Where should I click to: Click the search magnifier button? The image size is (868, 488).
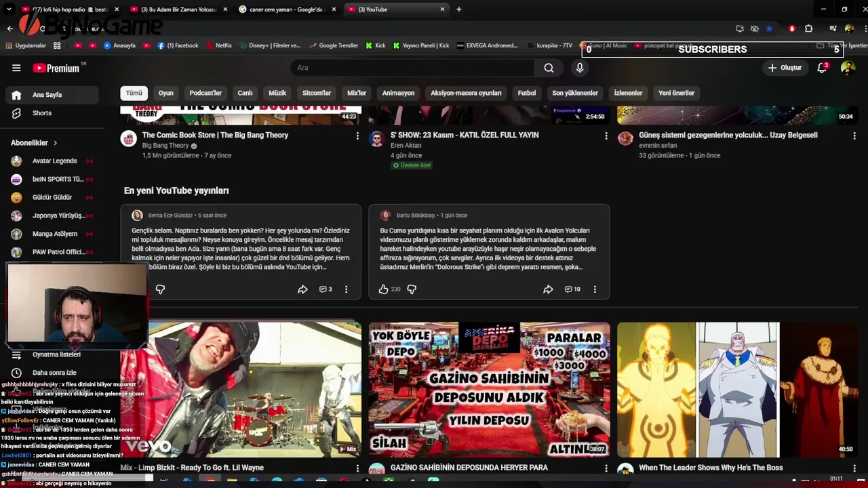click(549, 68)
